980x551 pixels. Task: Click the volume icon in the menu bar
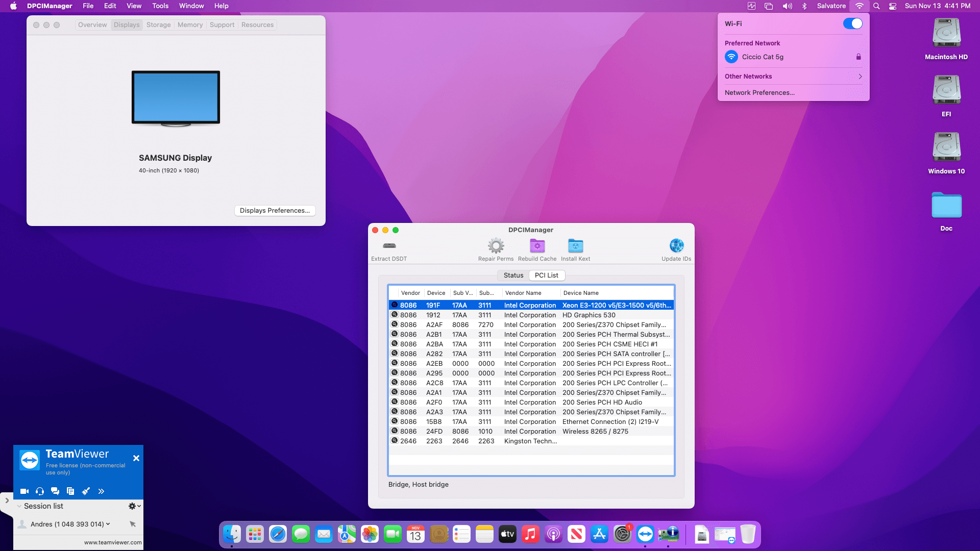tap(788, 6)
